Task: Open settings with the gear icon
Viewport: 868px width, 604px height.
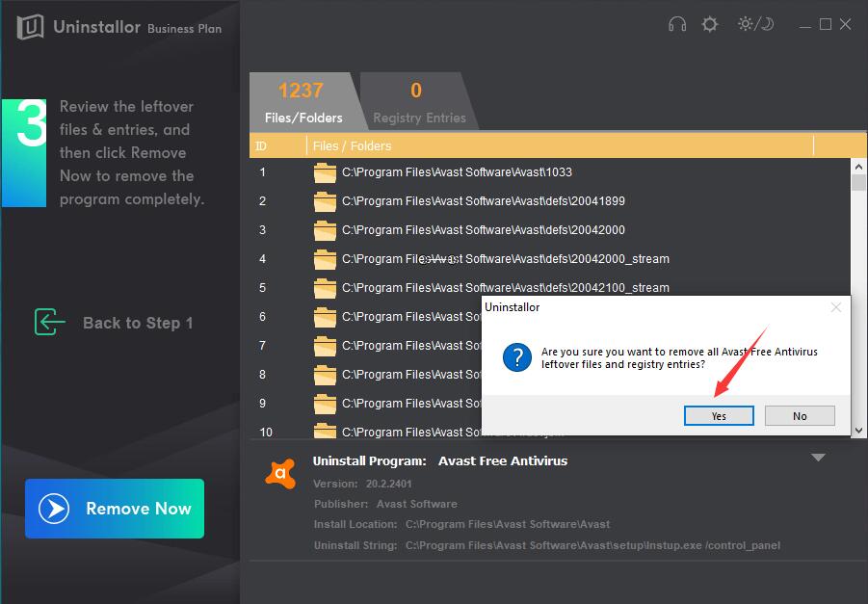Action: point(710,24)
